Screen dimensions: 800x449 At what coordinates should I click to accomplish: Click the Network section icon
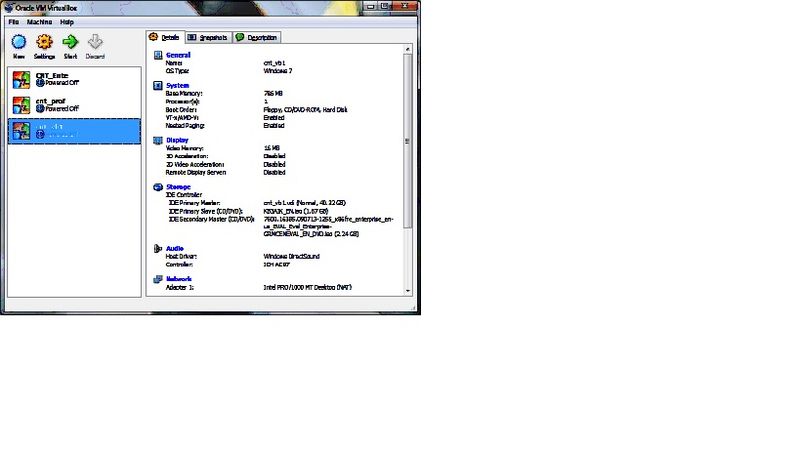(x=158, y=279)
